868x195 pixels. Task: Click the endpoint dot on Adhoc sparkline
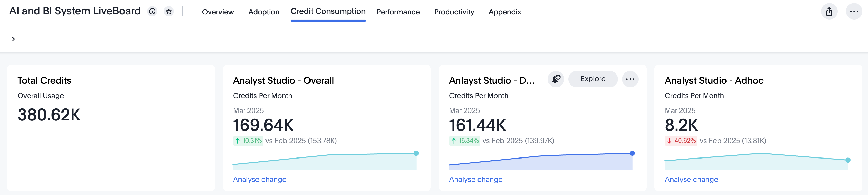click(x=848, y=160)
